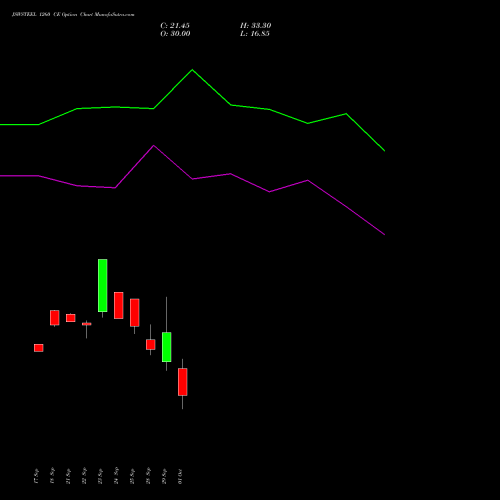Select the tall green 23 Sep candle
The image size is (500, 500).
point(103,285)
